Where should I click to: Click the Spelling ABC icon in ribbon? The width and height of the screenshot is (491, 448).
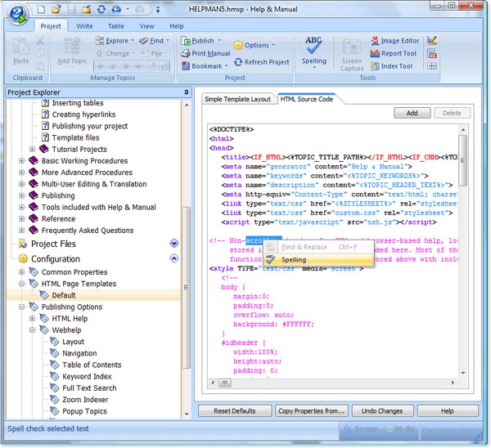tap(313, 46)
